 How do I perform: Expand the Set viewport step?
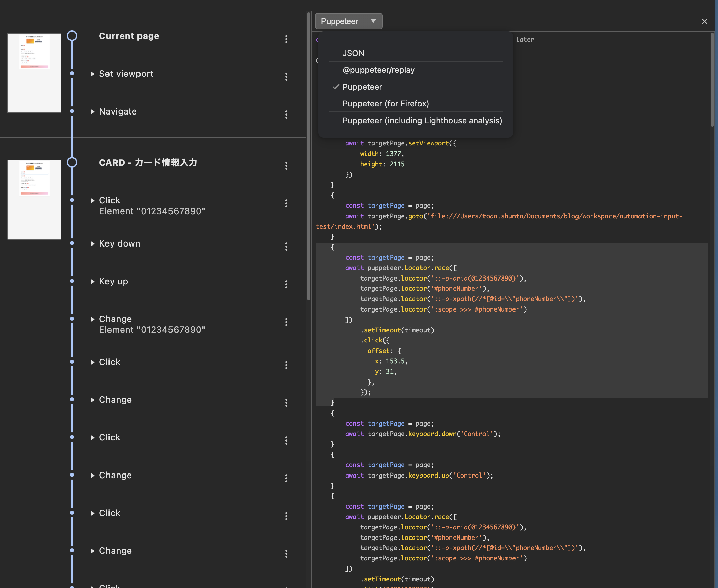click(x=93, y=74)
